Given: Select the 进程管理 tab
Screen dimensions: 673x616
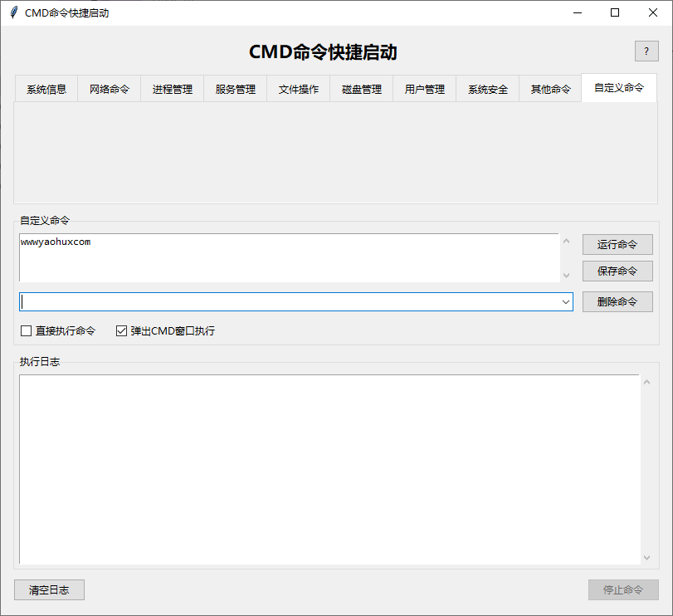Looking at the screenshot, I should [x=172, y=88].
